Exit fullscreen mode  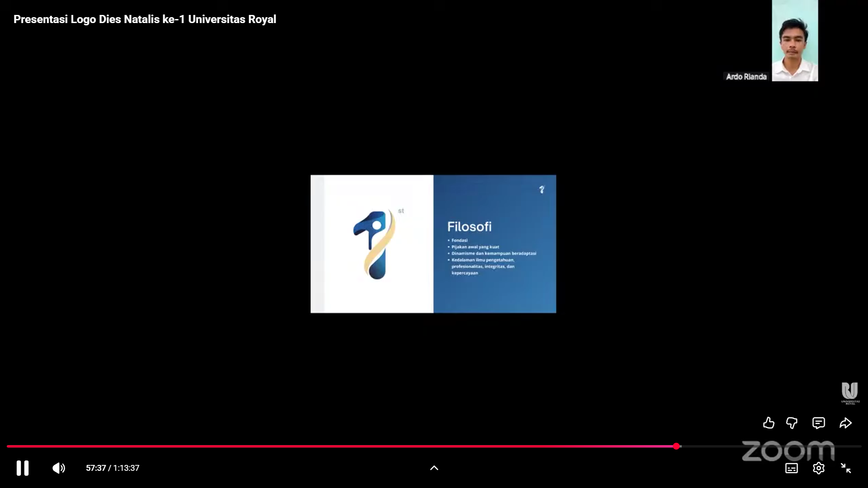click(x=845, y=468)
